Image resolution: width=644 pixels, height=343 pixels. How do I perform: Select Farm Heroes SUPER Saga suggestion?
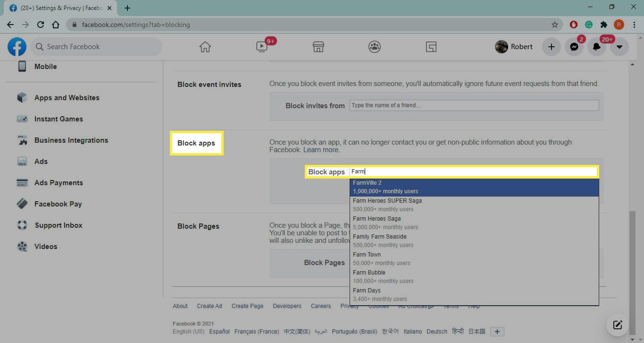click(474, 205)
